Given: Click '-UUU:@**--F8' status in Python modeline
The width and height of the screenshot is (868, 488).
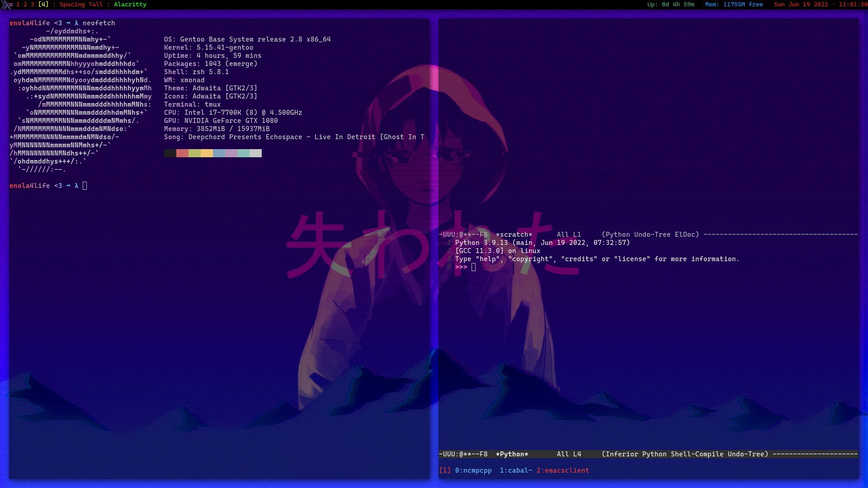Looking at the screenshot, I should click(463, 454).
